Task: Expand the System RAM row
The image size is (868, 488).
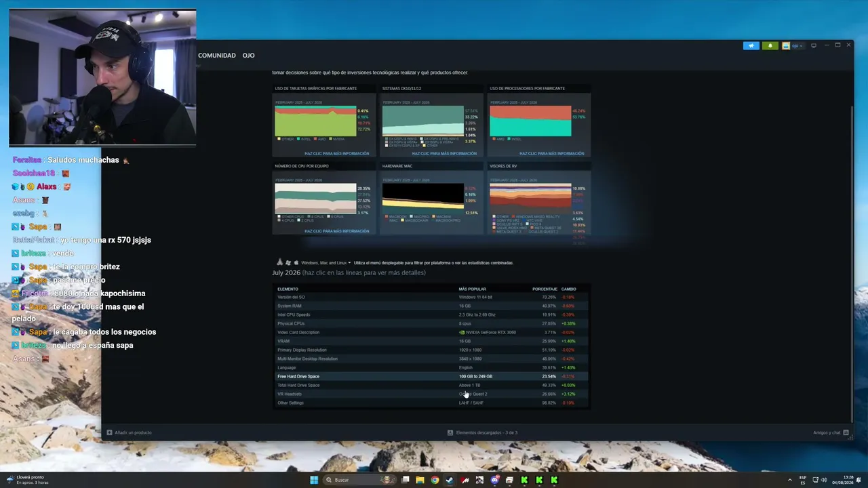Action: [x=431, y=306]
